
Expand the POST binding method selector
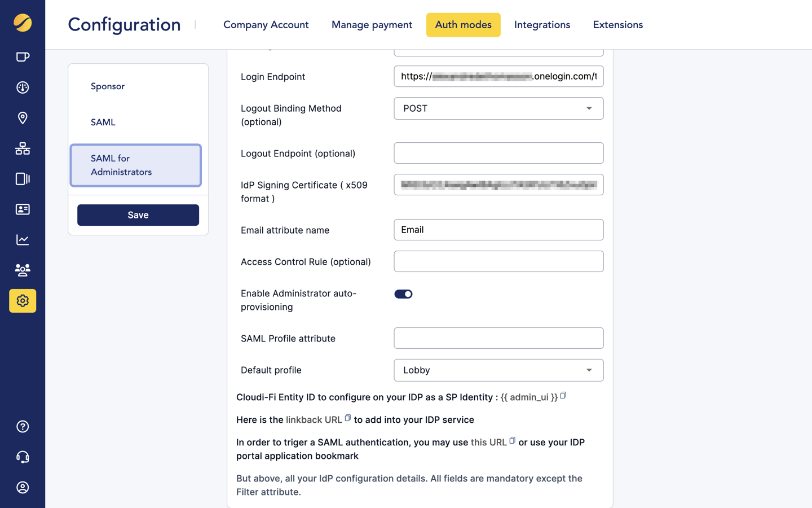click(590, 108)
